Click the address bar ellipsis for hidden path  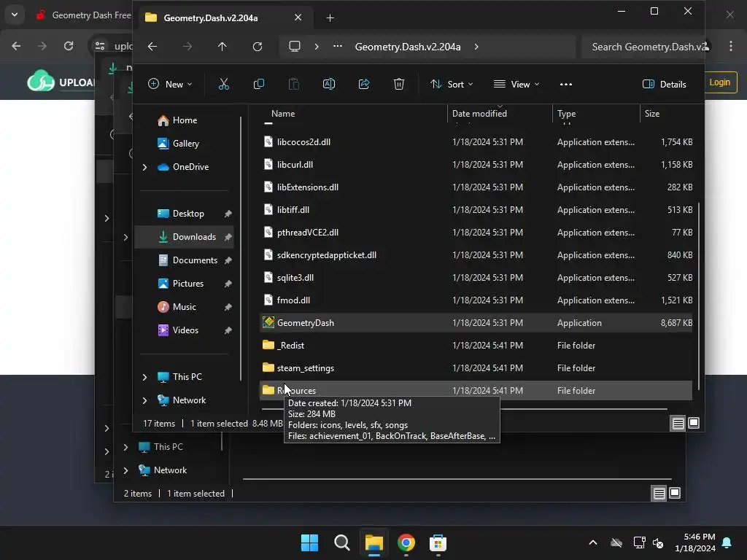tap(337, 46)
